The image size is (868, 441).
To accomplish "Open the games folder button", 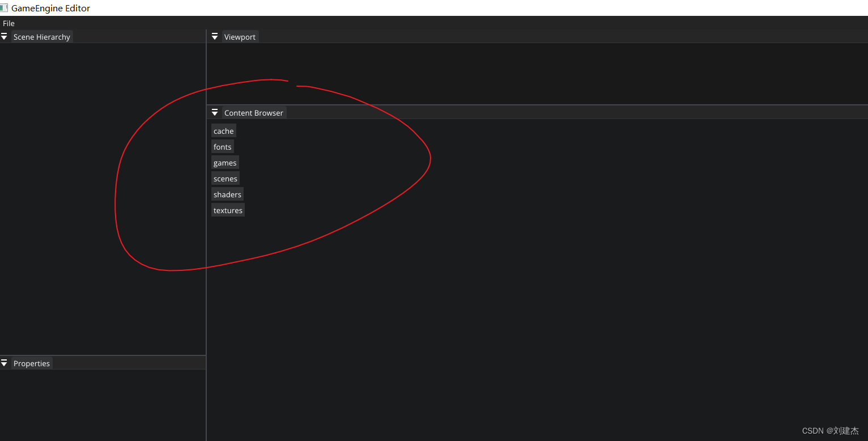I will pyautogui.click(x=225, y=163).
